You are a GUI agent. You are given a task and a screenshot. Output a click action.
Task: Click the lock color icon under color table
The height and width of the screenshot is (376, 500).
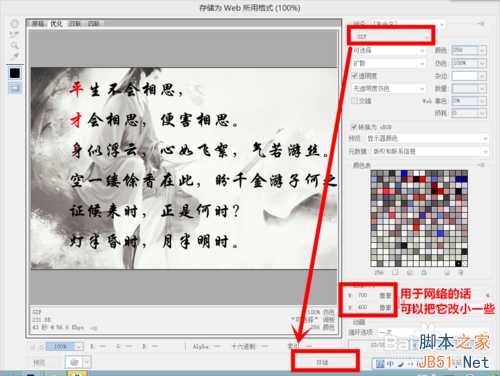424,273
